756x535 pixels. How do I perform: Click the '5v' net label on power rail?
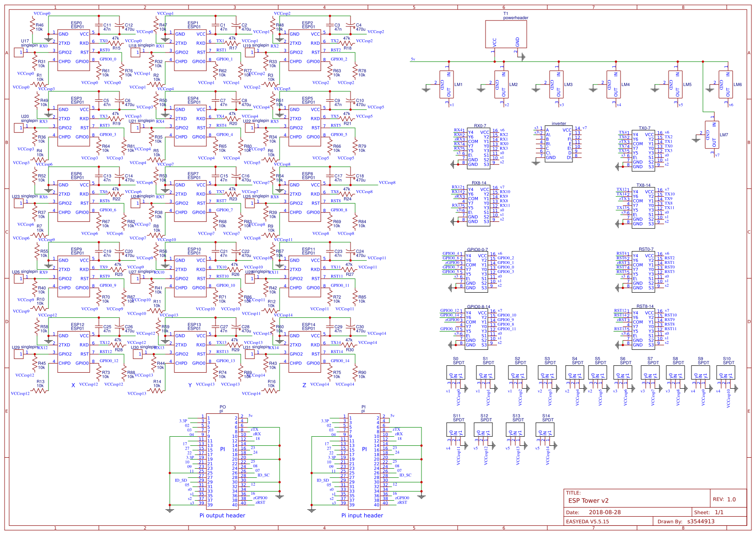[413, 59]
